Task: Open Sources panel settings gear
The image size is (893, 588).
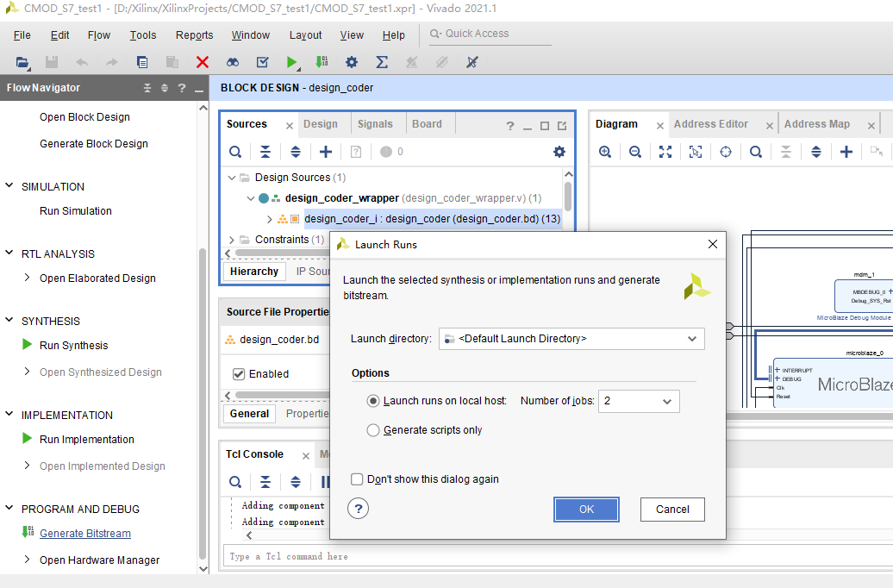Action: (559, 152)
